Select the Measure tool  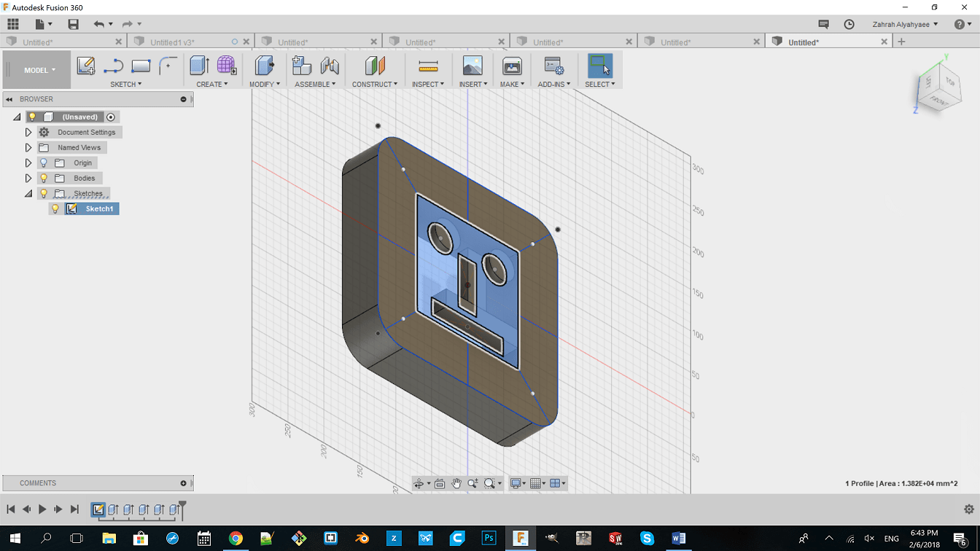pyautogui.click(x=428, y=66)
